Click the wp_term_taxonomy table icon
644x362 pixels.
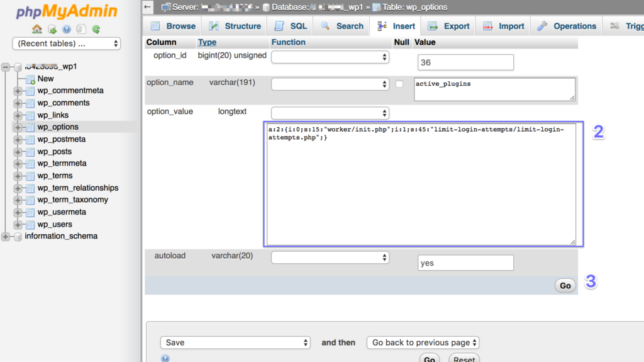point(30,200)
